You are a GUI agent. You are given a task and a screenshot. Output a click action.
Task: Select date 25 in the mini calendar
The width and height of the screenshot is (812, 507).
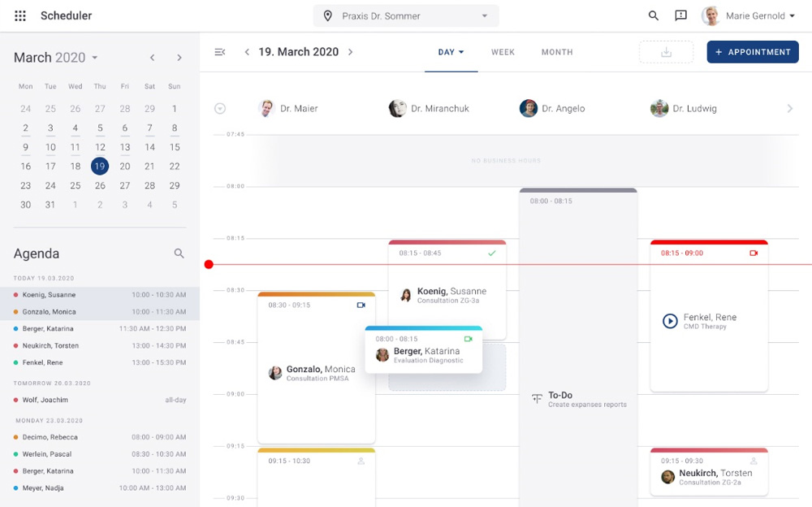coord(76,185)
